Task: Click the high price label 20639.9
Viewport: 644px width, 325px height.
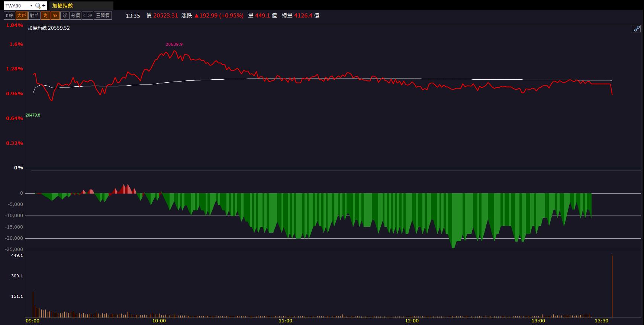Action: coord(174,44)
